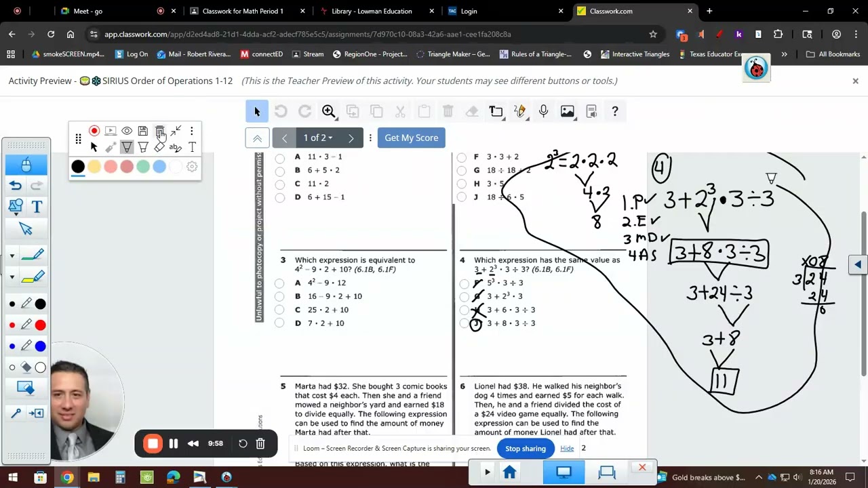The width and height of the screenshot is (868, 488).
Task: Pick the blue color swatch in annotation bar
Action: [x=159, y=167]
